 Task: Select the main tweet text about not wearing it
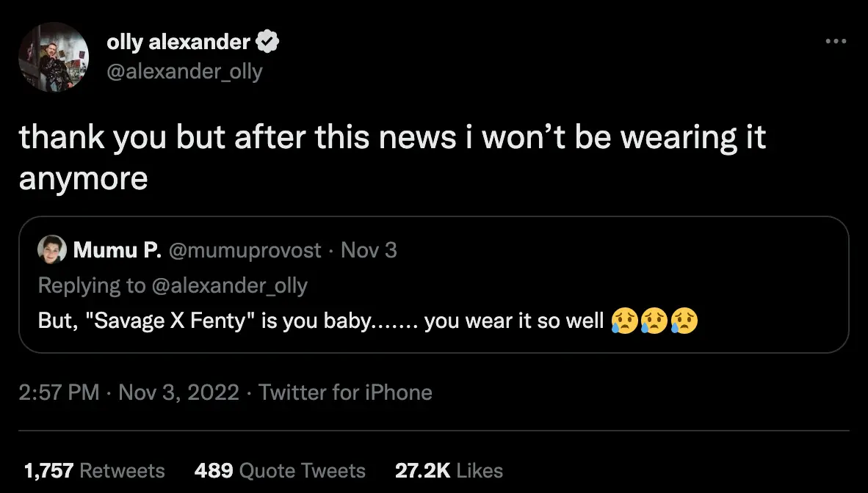point(393,156)
